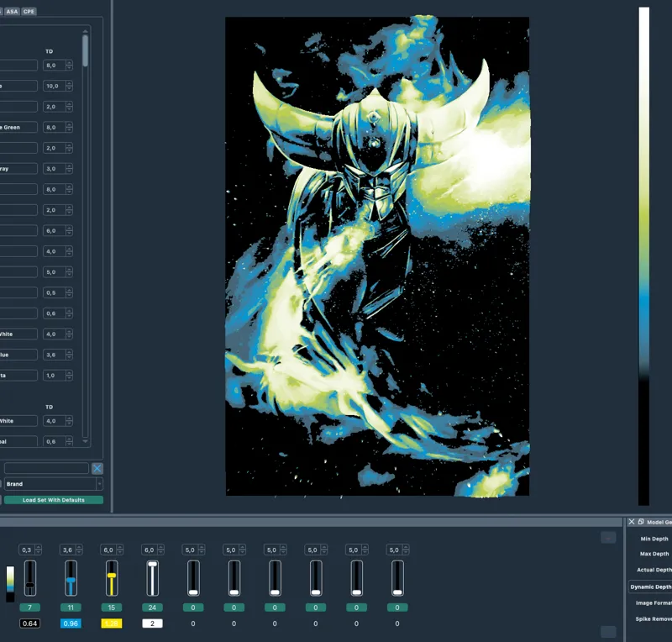The image size is (672, 642).
Task: Click TD field of lower White filament section
Action: [57, 421]
